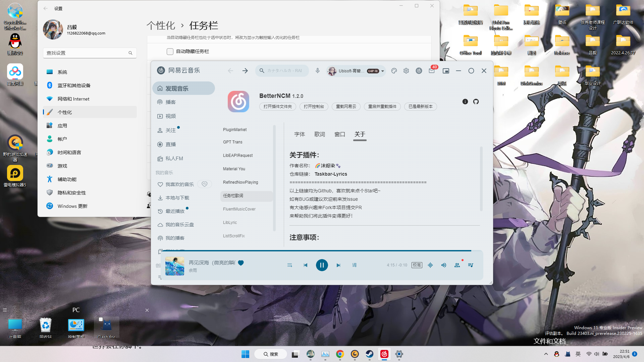The width and height of the screenshot is (644, 362).
Task: Open the theme palette icon in NetEase Music
Action: tap(394, 71)
